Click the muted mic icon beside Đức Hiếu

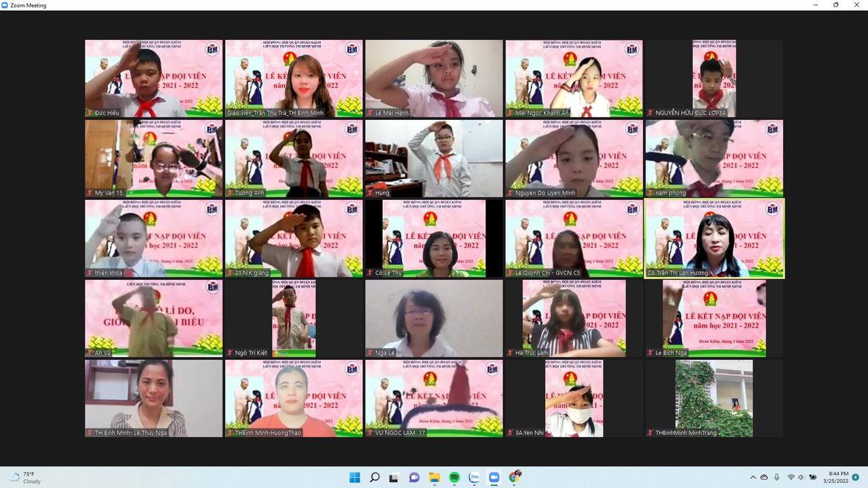point(90,113)
